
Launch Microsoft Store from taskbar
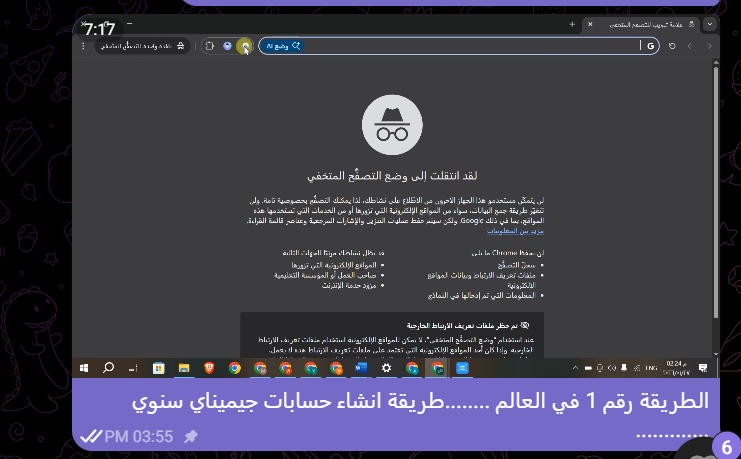[158, 368]
